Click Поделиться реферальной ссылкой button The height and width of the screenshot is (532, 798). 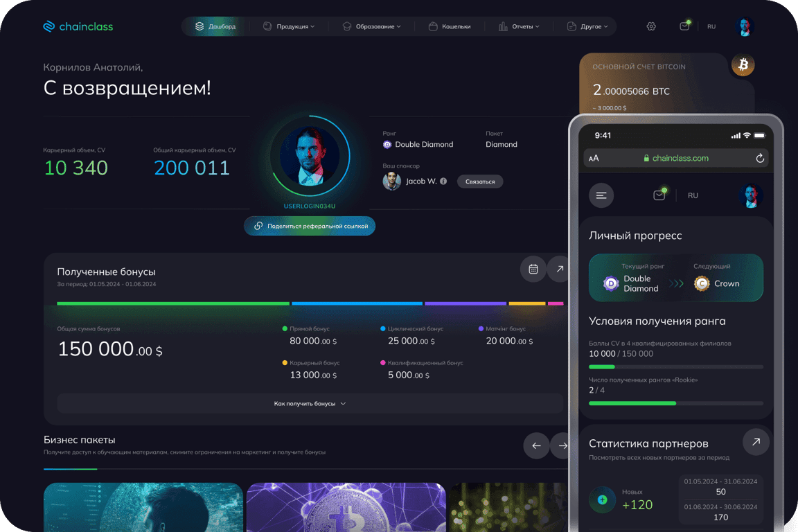point(310,226)
